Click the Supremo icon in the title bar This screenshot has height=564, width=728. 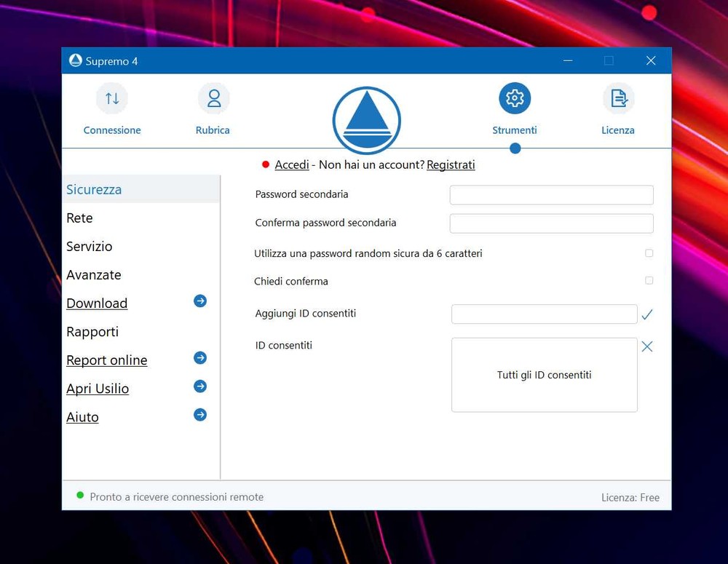tap(75, 60)
